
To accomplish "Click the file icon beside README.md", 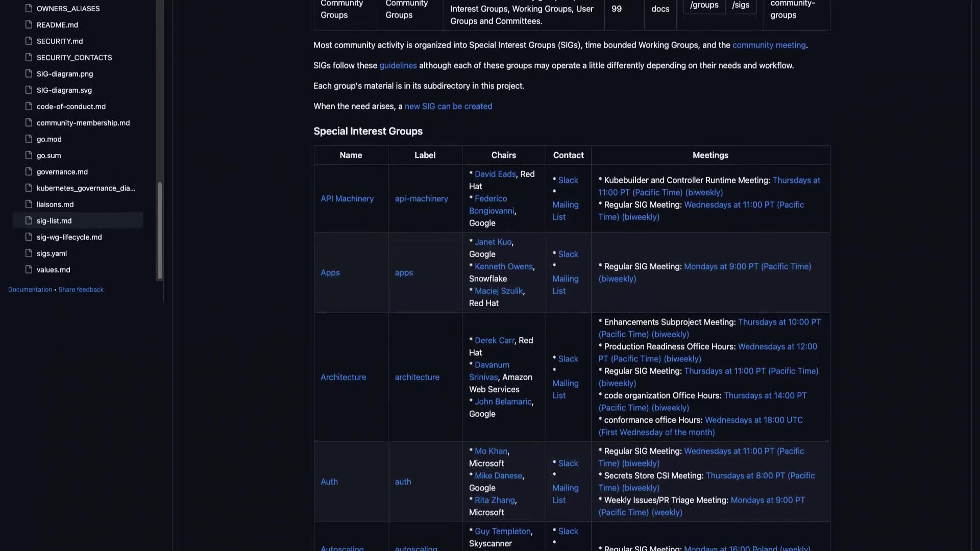I will click(x=29, y=24).
